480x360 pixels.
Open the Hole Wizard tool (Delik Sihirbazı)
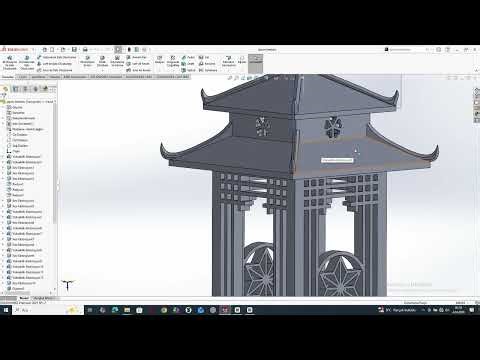102,61
